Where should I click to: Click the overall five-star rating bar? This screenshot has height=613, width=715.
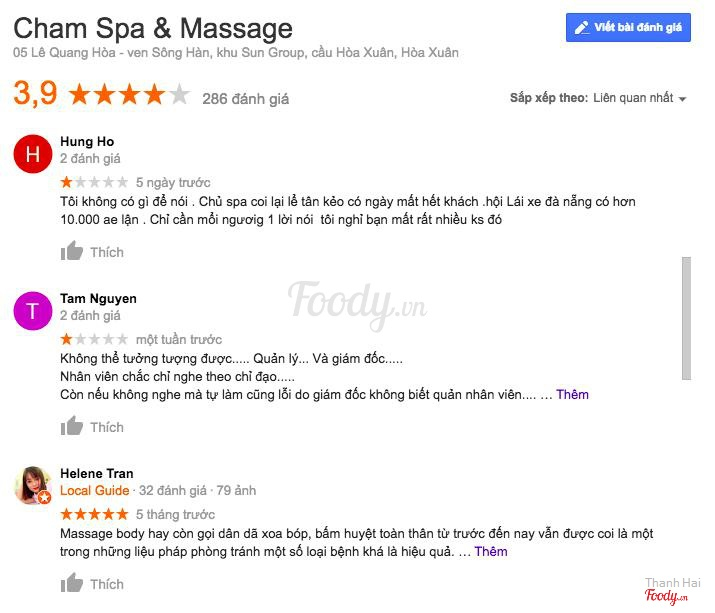(x=129, y=94)
